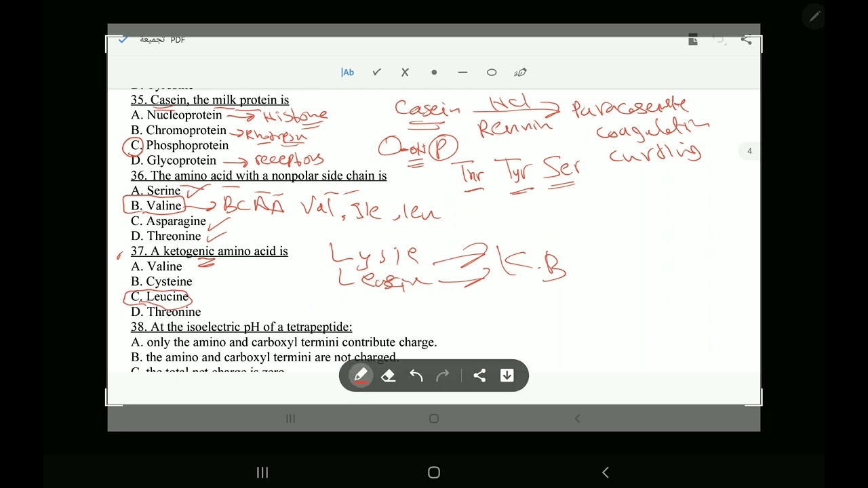Undo the last stroke in the floating toolbar

coord(416,375)
